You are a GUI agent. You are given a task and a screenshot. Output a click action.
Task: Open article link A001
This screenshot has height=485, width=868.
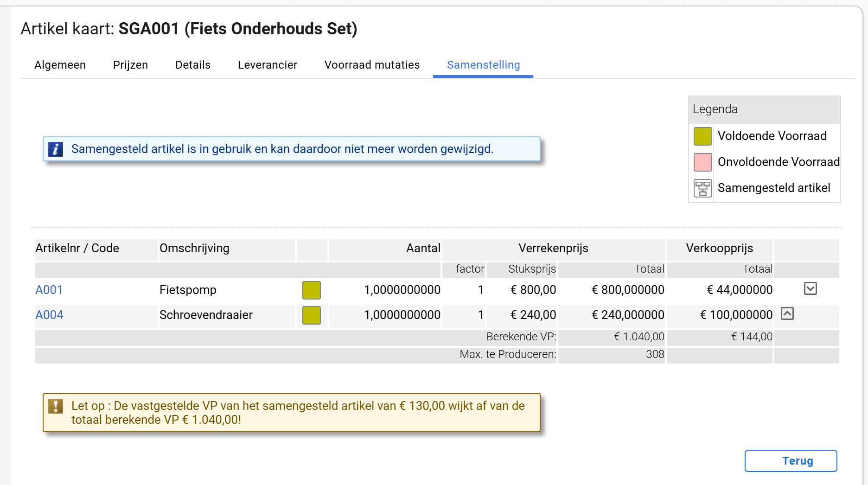click(x=49, y=290)
